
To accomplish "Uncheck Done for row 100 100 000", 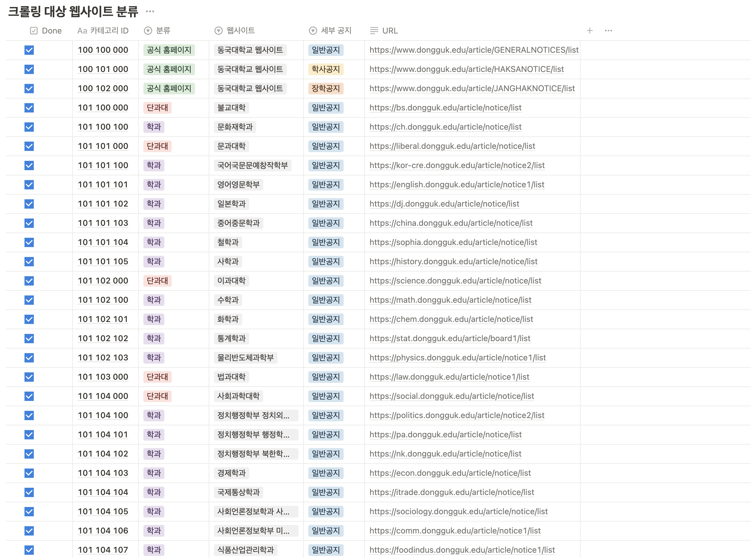I will point(29,50).
